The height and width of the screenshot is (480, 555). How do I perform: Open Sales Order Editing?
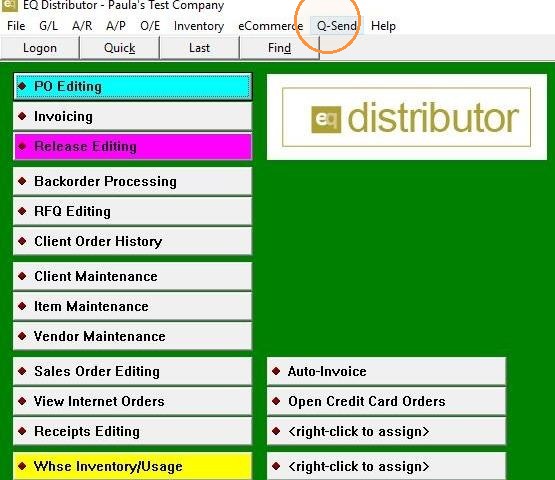pos(133,371)
